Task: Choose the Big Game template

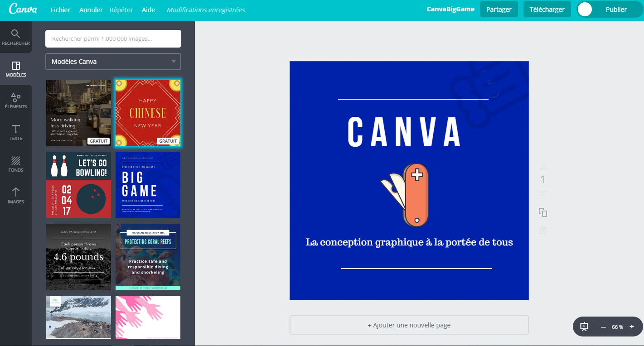Action: click(148, 185)
